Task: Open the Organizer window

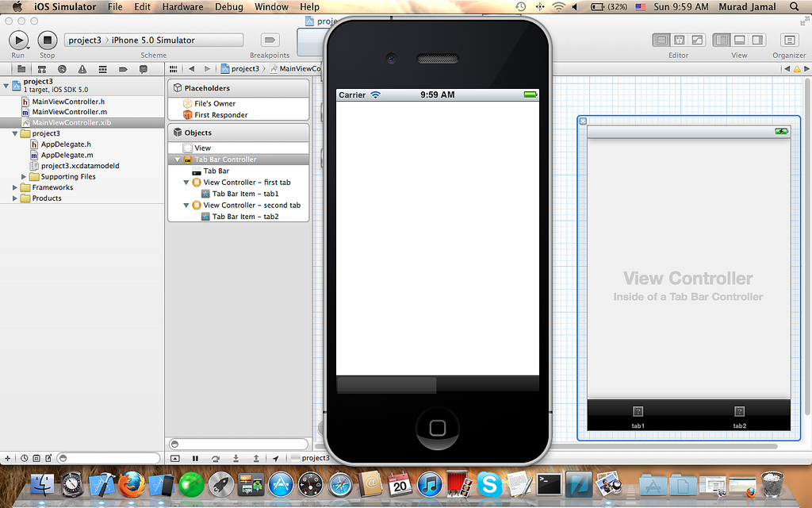Action: pos(789,40)
